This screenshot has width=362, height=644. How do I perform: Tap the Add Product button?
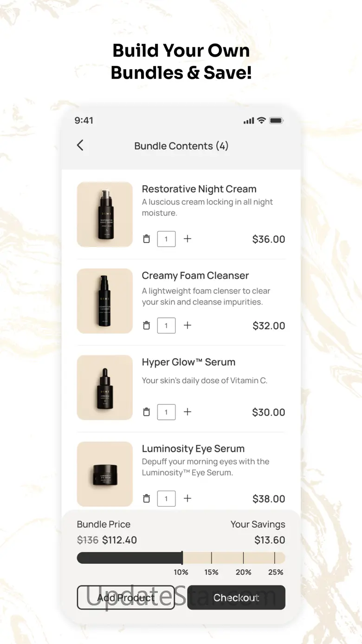tap(126, 598)
